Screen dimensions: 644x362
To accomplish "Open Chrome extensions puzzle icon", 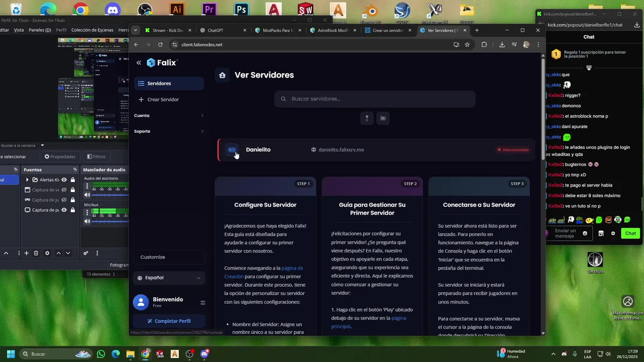I will point(485,45).
